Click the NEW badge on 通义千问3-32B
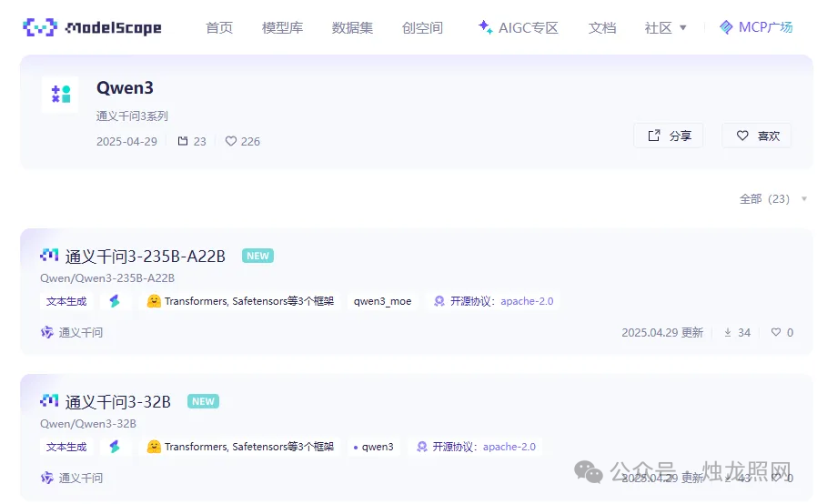The width and height of the screenshot is (817, 504). (203, 401)
